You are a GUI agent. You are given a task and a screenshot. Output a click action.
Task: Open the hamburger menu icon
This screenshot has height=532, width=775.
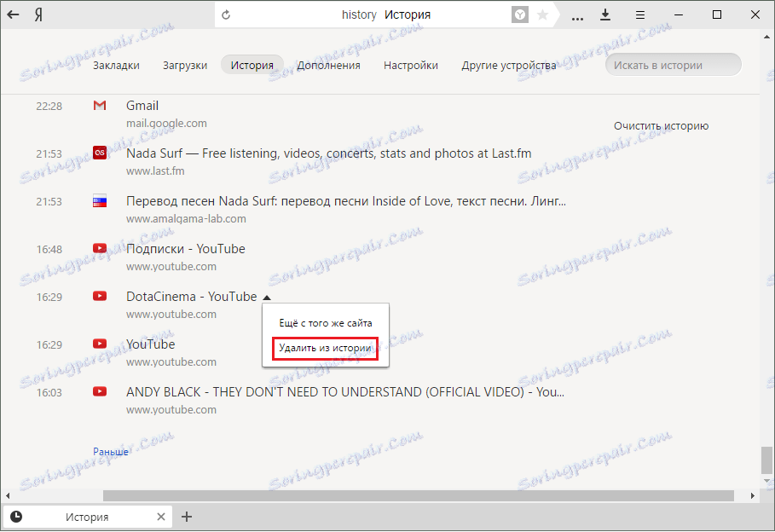click(640, 15)
